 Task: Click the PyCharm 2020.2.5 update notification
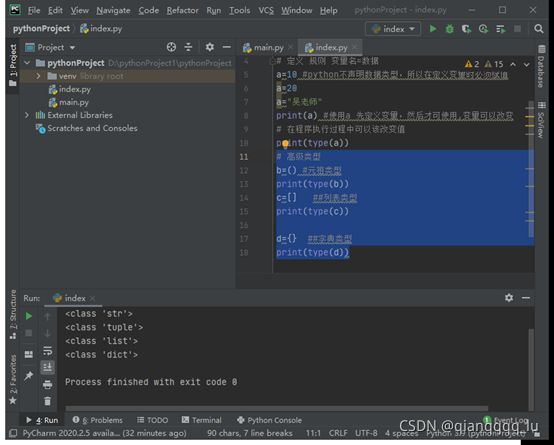pyautogui.click(x=104, y=433)
